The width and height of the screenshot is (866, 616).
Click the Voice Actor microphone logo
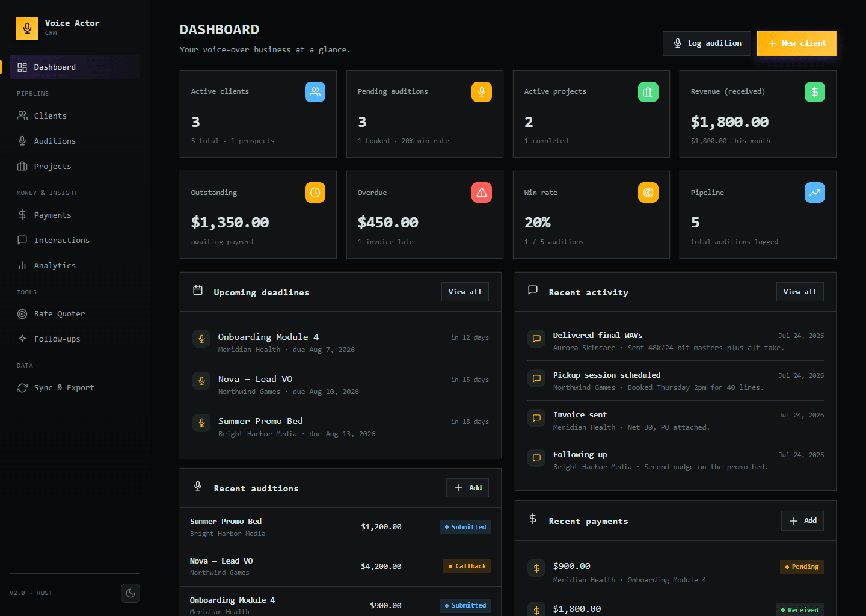coord(27,28)
